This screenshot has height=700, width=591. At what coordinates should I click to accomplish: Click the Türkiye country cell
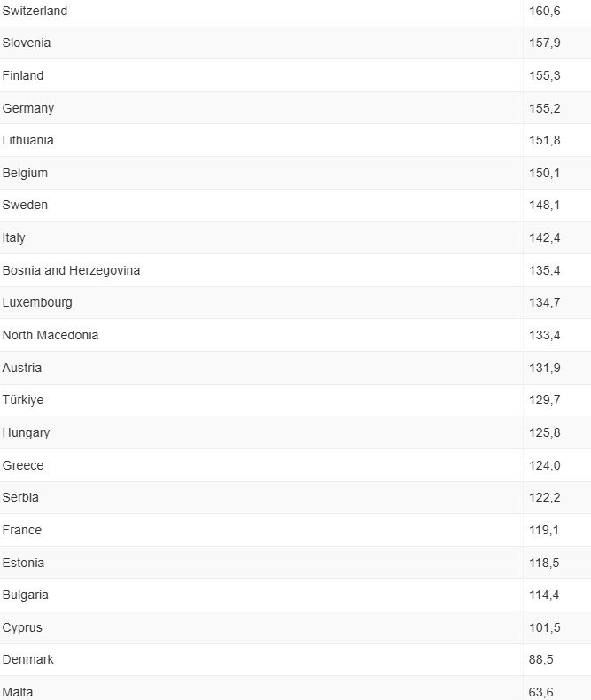[23, 400]
